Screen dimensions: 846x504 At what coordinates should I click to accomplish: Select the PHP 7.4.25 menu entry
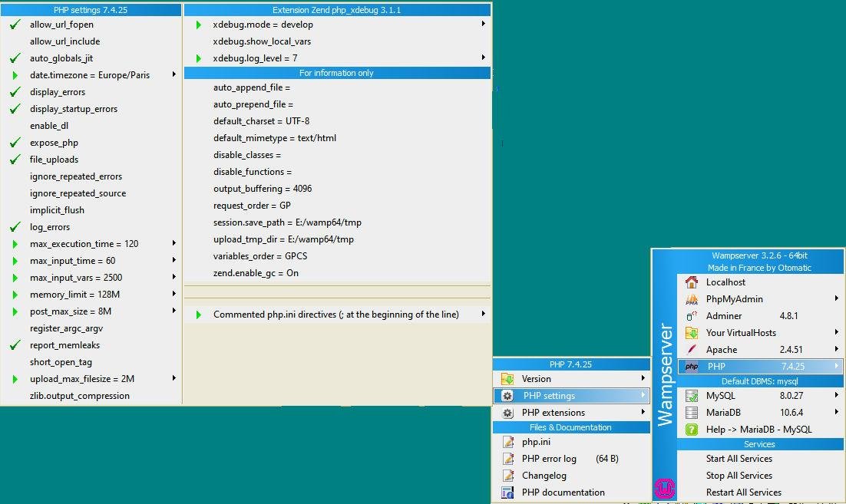(x=761, y=367)
